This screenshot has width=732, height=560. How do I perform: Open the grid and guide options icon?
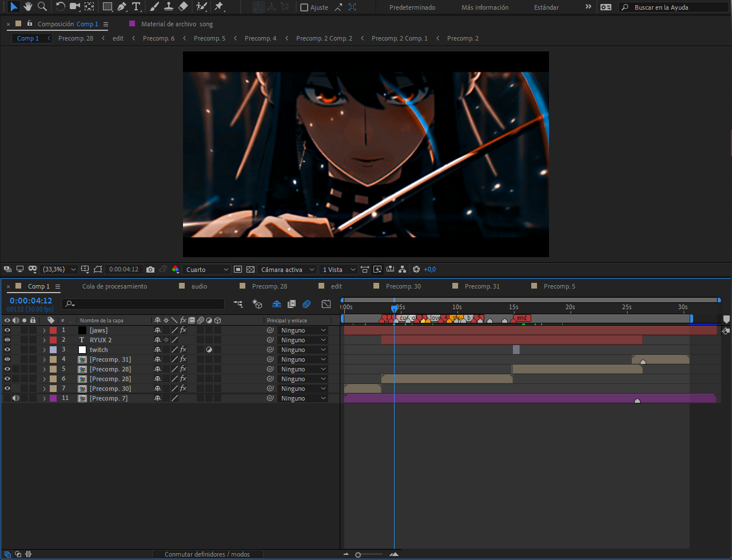point(85,269)
